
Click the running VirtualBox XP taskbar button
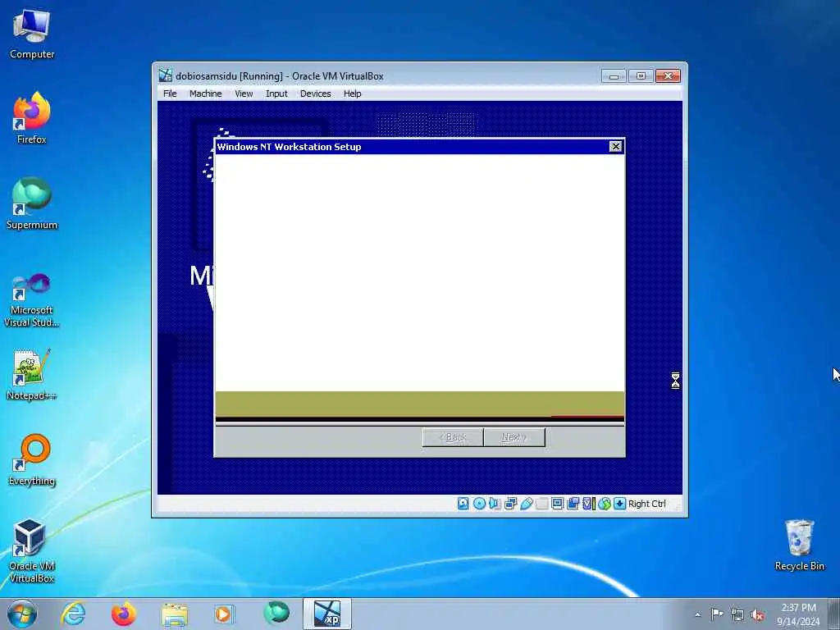(326, 614)
